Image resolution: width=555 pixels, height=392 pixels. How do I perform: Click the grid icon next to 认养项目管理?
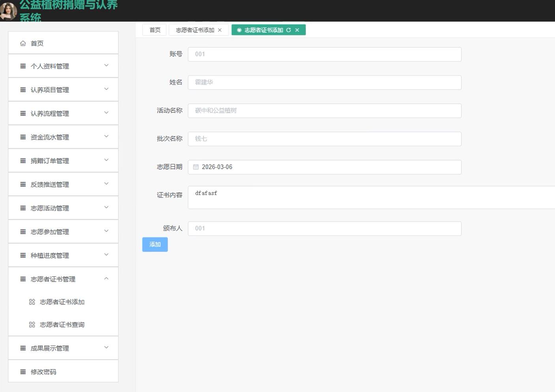pos(23,90)
